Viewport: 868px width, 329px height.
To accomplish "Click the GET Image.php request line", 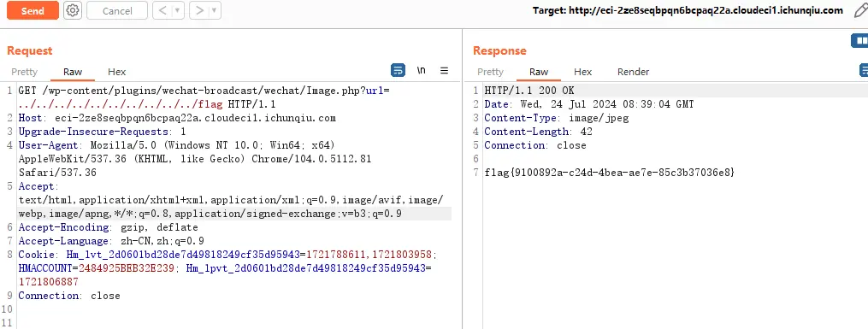I will tap(204, 97).
